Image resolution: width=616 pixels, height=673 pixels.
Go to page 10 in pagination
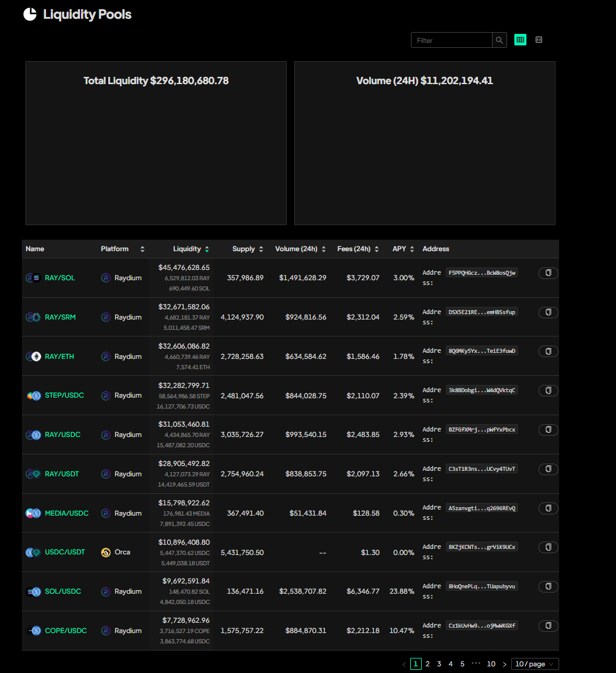491,664
